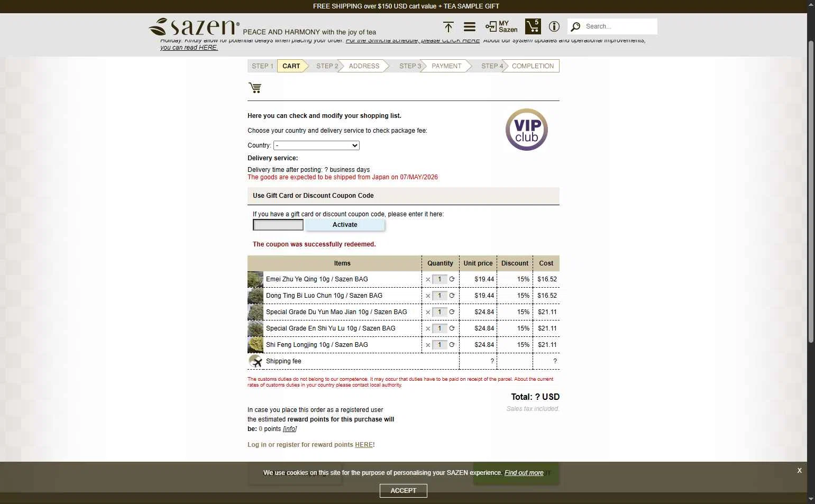Open the 'Shi Feng Longjing 10g / Sazen BAG' item
The width and height of the screenshot is (815, 504).
[x=317, y=345]
